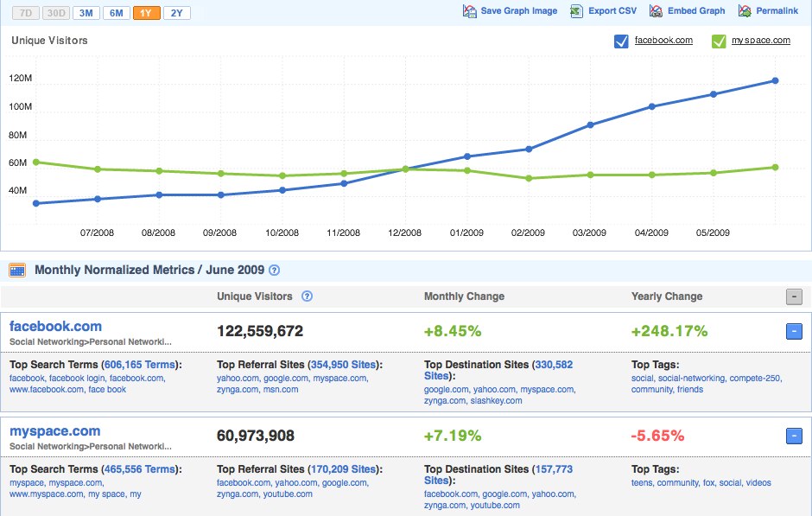Click the fox tag
The image size is (812, 516).
(x=708, y=483)
